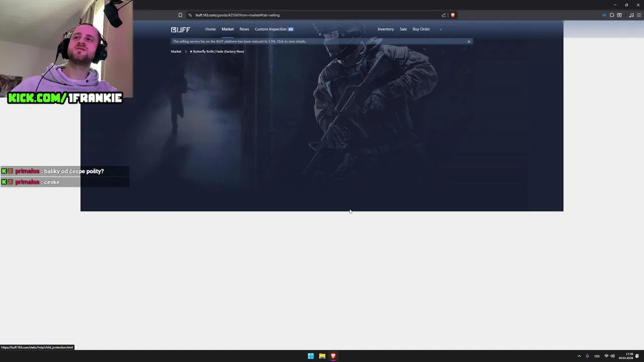Click Butterfly Knife Fade breadcrumb text

tap(217, 51)
